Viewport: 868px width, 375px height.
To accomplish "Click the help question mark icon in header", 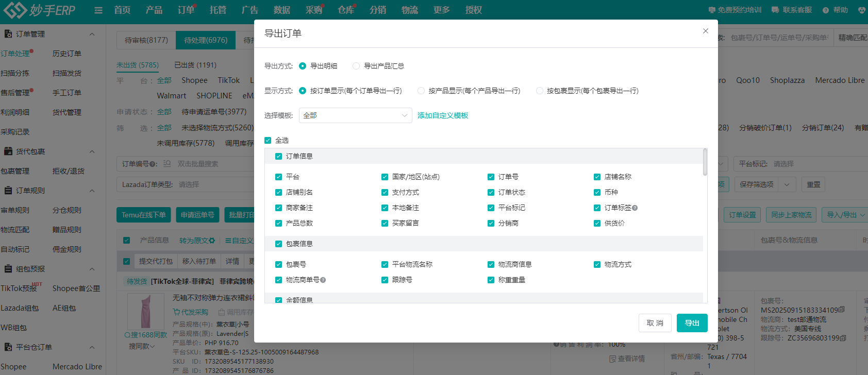I will click(826, 10).
